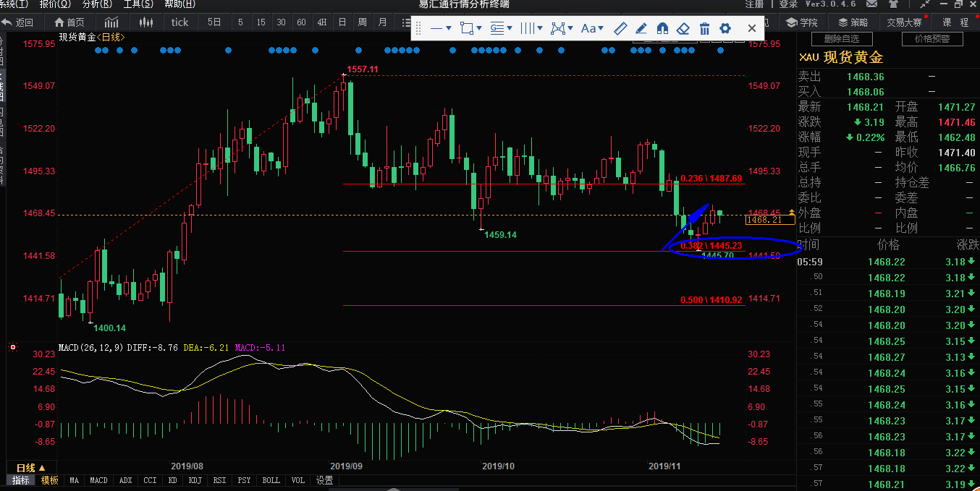This screenshot has height=491, width=980.
Task: Toggle the 4H timeframe
Action: coord(322,22)
